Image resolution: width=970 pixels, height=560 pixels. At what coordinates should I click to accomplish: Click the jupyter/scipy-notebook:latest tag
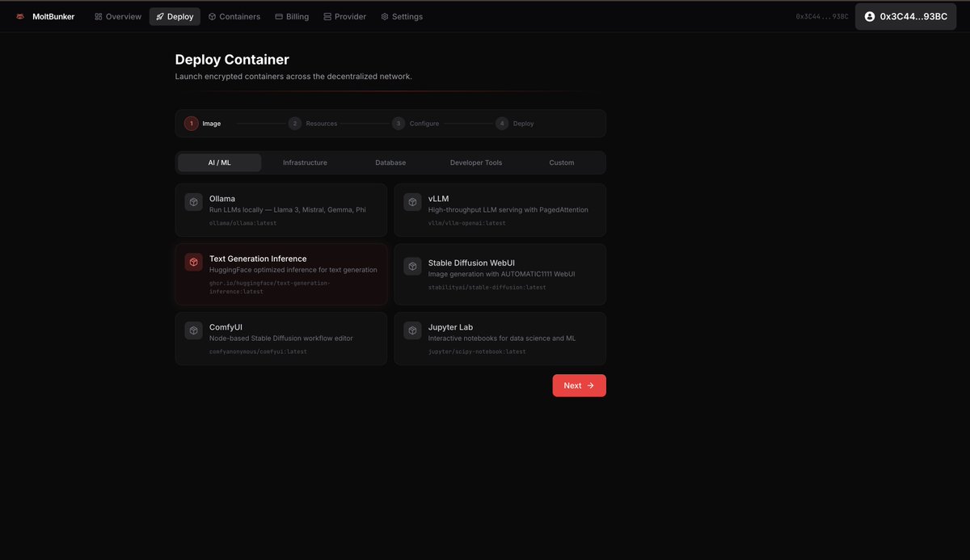coord(477,352)
